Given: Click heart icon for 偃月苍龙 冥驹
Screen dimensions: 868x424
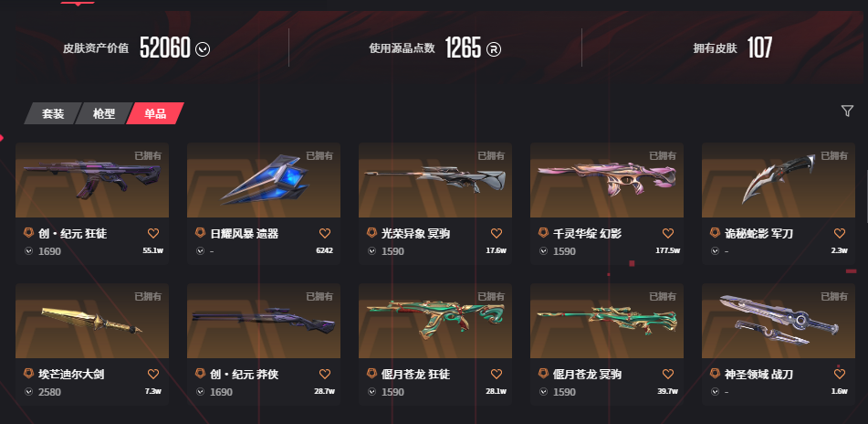Looking at the screenshot, I should pos(668,374).
